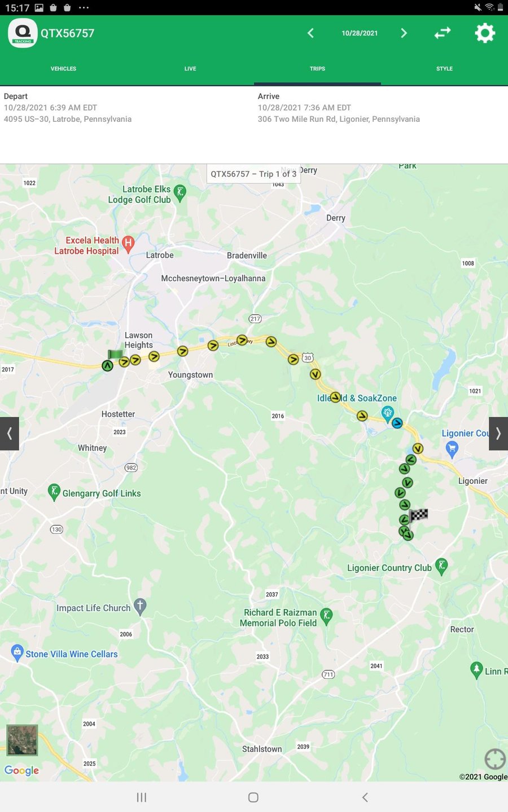Tap the Android back navigation button

pos(365,797)
